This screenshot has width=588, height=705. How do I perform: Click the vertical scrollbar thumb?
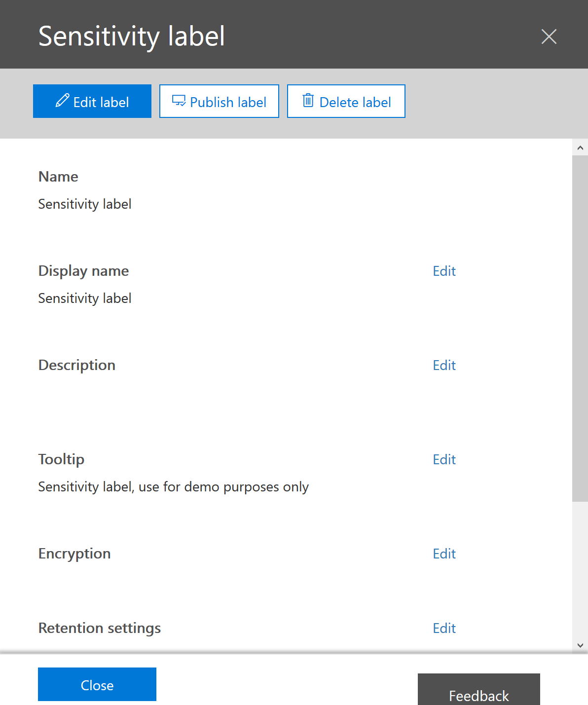pos(580,329)
